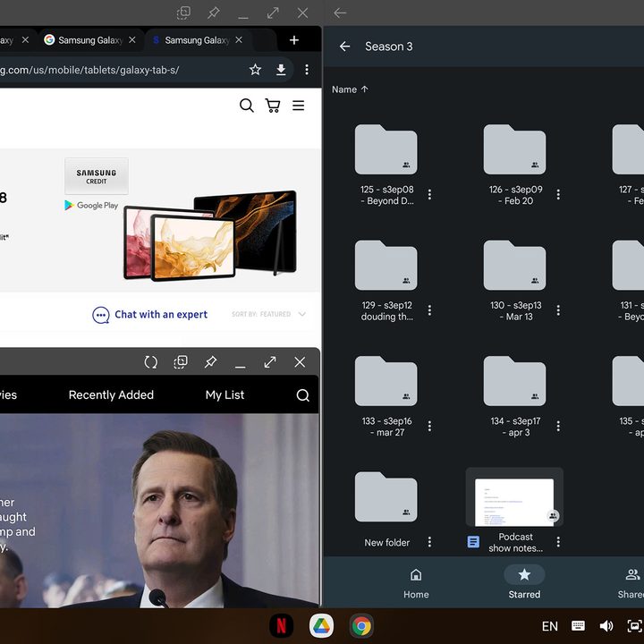Close the Samsung site Galaxy tab
Screen dimensions: 644x644
pyautogui.click(x=239, y=40)
